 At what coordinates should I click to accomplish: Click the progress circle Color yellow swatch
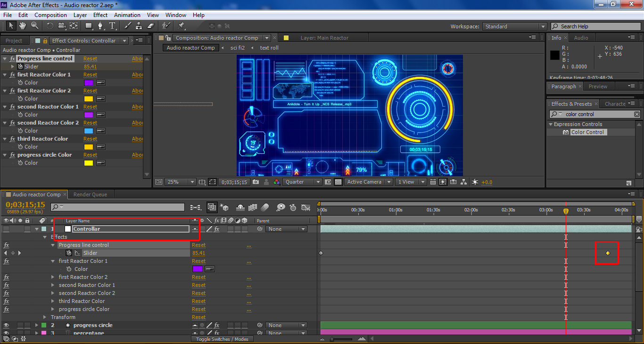(x=88, y=163)
